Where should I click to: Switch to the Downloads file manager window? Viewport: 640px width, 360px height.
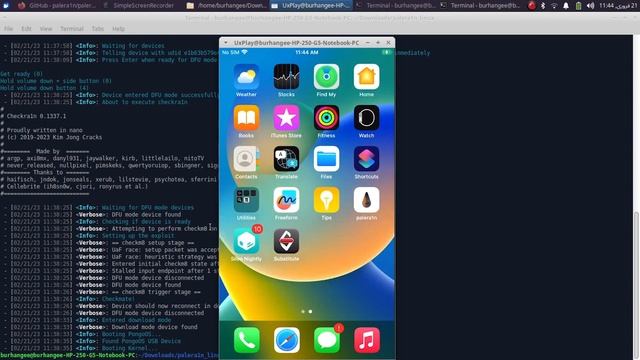pos(226,5)
